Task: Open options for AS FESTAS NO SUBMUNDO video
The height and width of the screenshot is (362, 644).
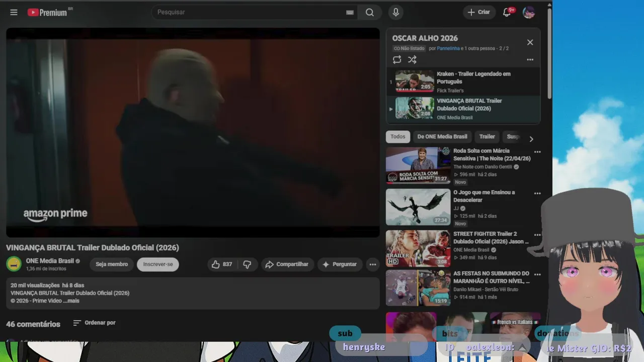Action: point(537,275)
